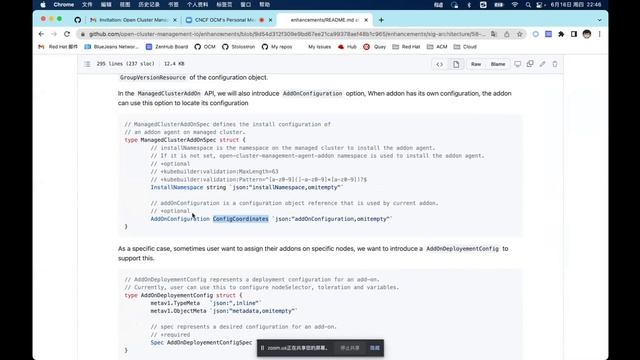This screenshot has height=360, width=640.
Task: Open Chrome three-dot menu
Action: click(x=600, y=34)
